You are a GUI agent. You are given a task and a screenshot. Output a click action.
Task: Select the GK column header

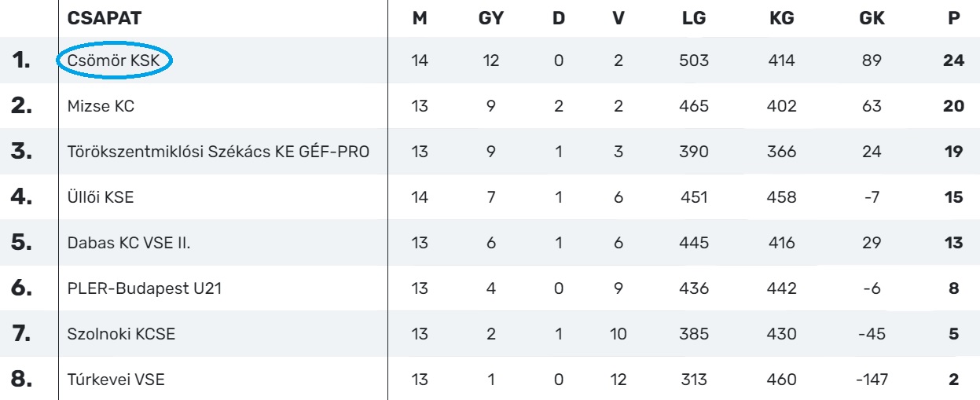(x=872, y=18)
